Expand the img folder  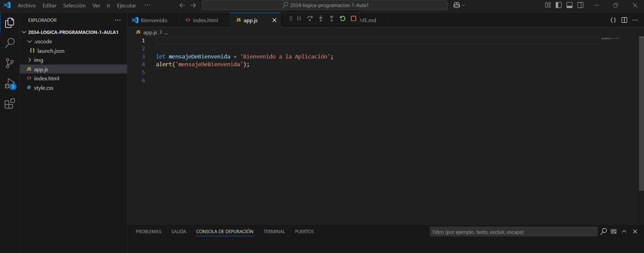[73, 60]
